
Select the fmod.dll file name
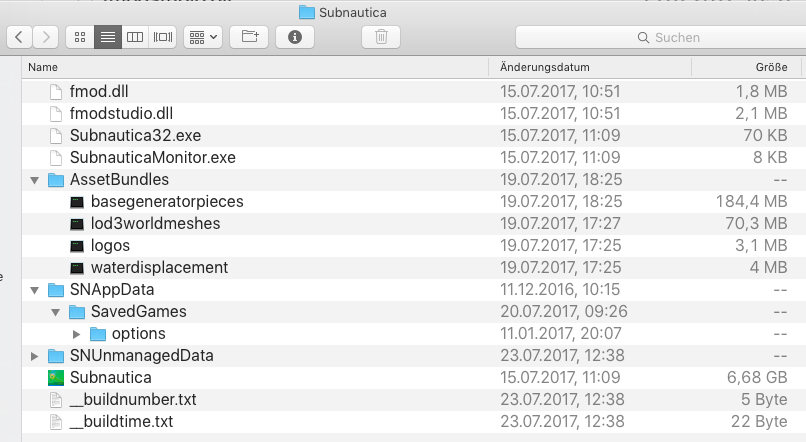point(99,91)
